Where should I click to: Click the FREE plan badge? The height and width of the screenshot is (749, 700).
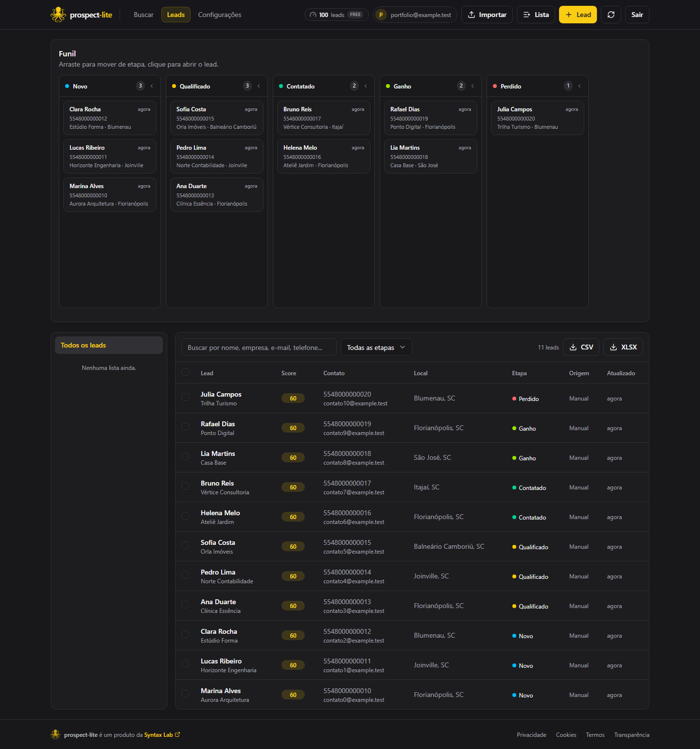pos(356,15)
